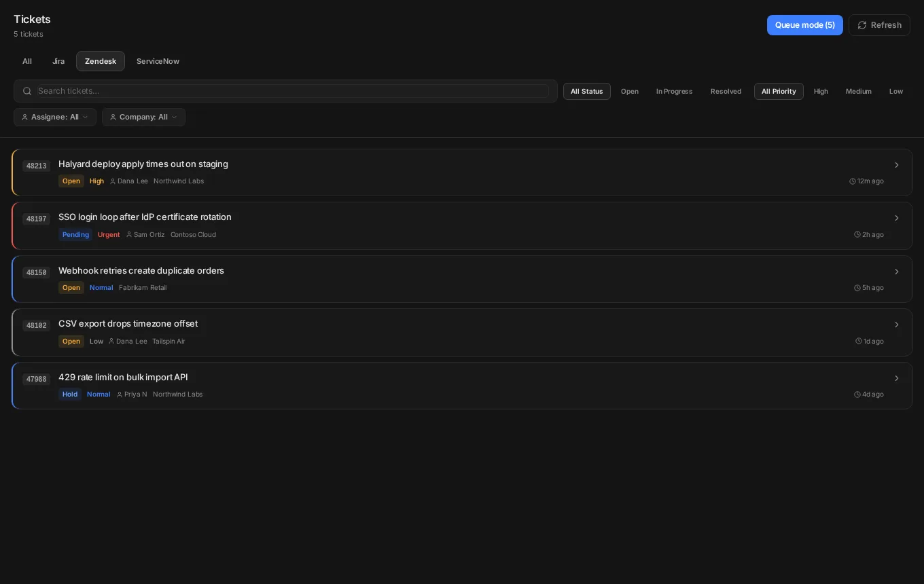
Task: Open the Webhook retries create duplicate orders ticket
Action: (x=462, y=279)
